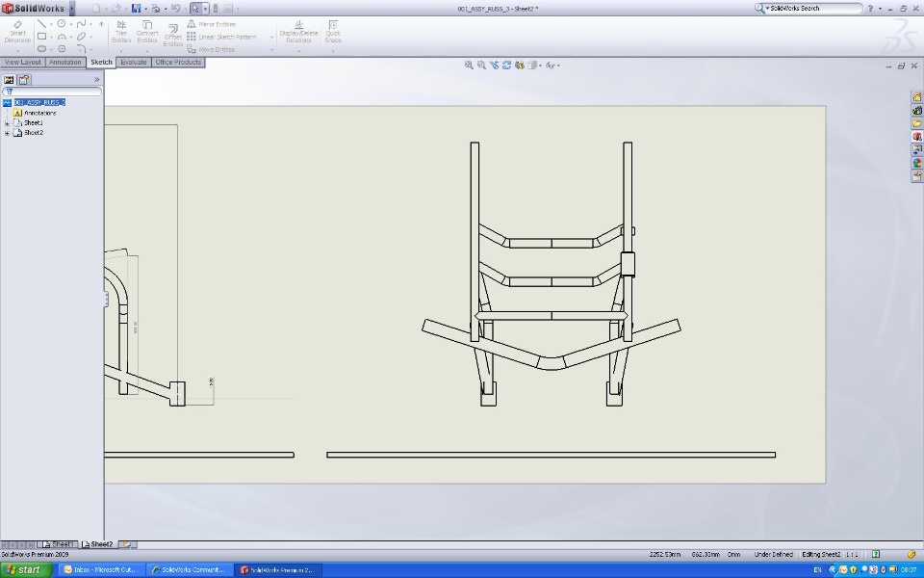
Task: Open the Smart Dimension dropdown arrow
Action: (17, 51)
